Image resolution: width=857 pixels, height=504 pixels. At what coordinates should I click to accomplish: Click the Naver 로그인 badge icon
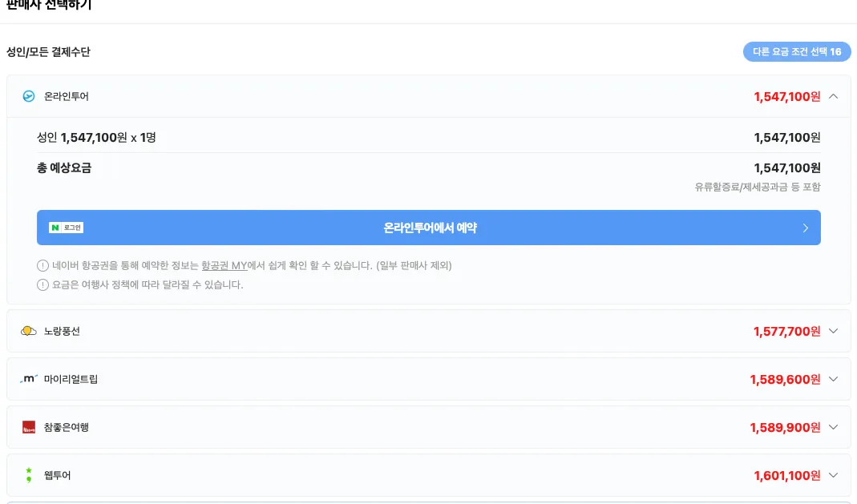[66, 228]
